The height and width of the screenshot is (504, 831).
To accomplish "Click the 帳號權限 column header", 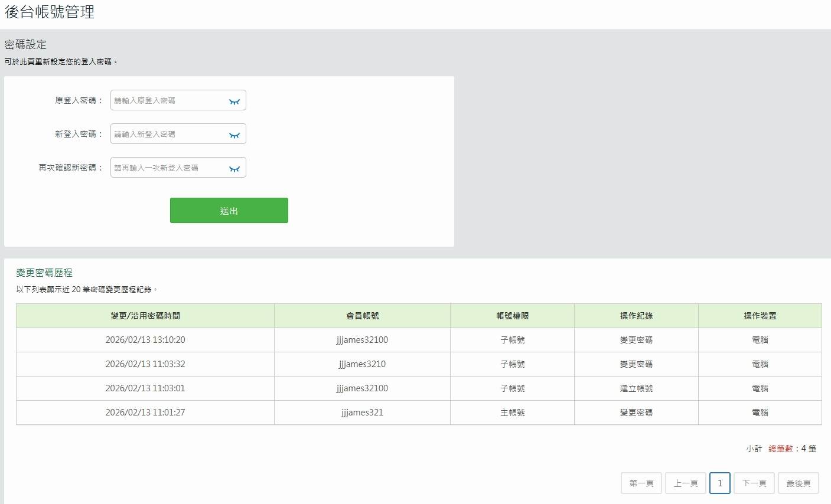I will [512, 316].
